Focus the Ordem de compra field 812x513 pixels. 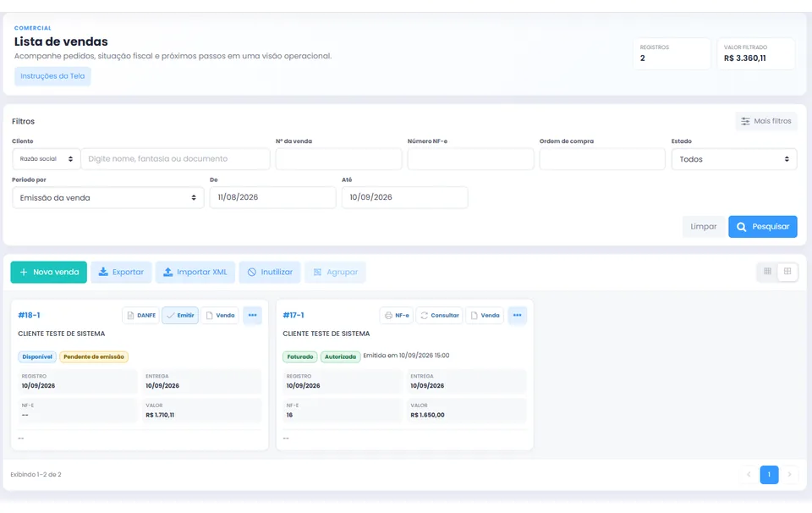click(x=602, y=159)
